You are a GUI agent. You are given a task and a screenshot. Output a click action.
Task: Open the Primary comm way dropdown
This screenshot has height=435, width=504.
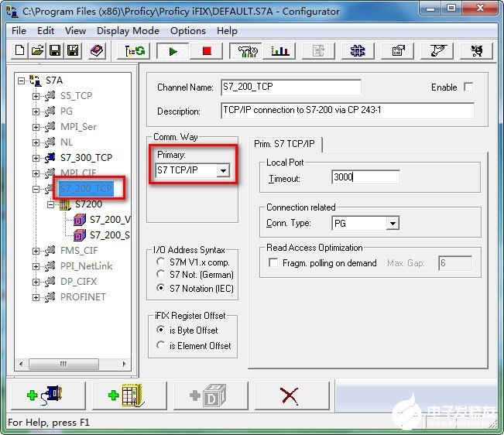[223, 170]
